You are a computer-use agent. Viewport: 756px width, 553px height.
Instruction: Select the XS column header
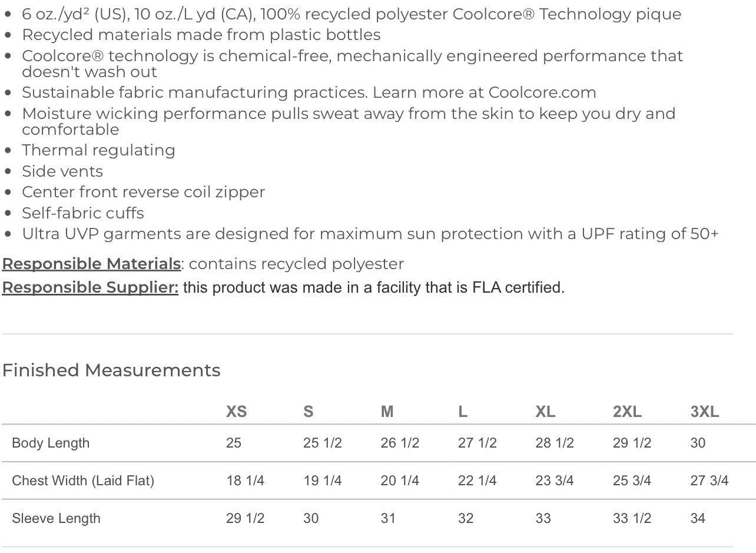click(237, 412)
